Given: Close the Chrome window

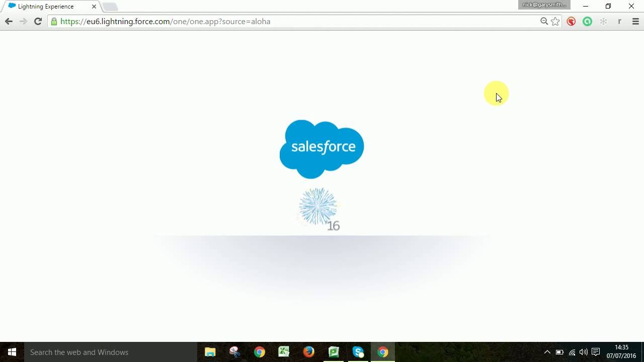Looking at the screenshot, I should point(631,6).
